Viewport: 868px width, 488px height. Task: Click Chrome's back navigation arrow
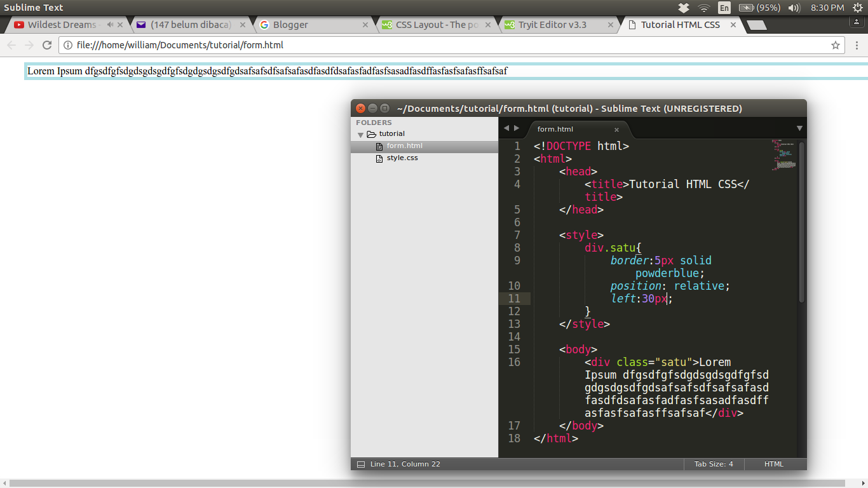[11, 45]
